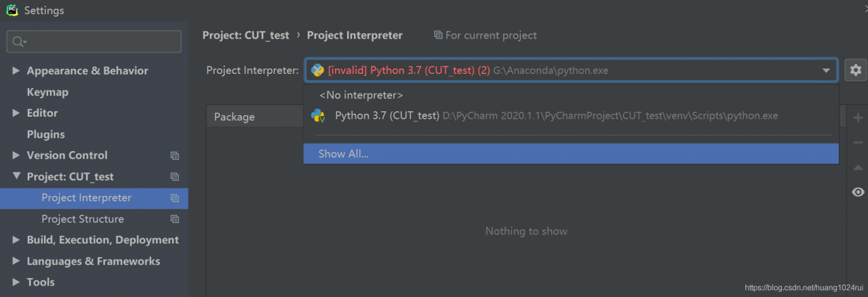Click the Project Interpreter dropdown arrow
This screenshot has width=868, height=297.
click(826, 71)
